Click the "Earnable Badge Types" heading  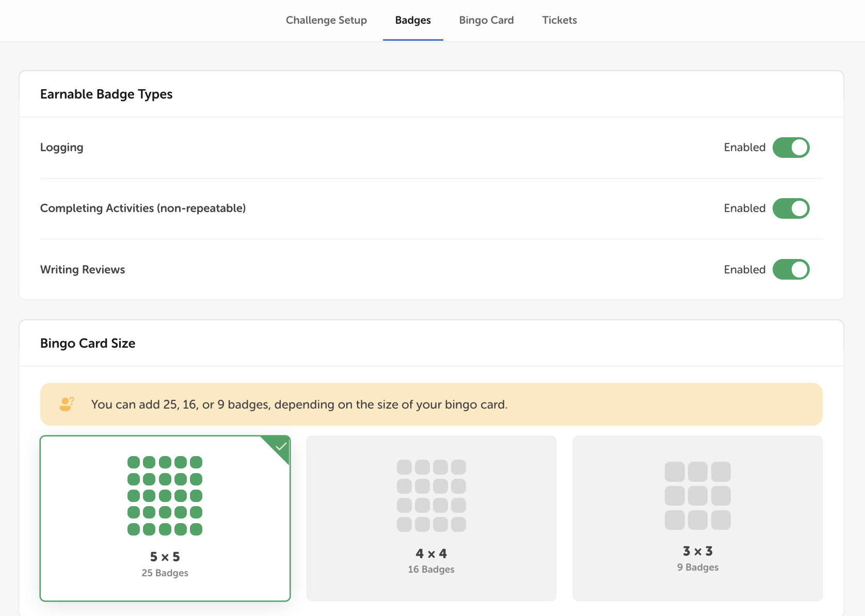tap(106, 94)
